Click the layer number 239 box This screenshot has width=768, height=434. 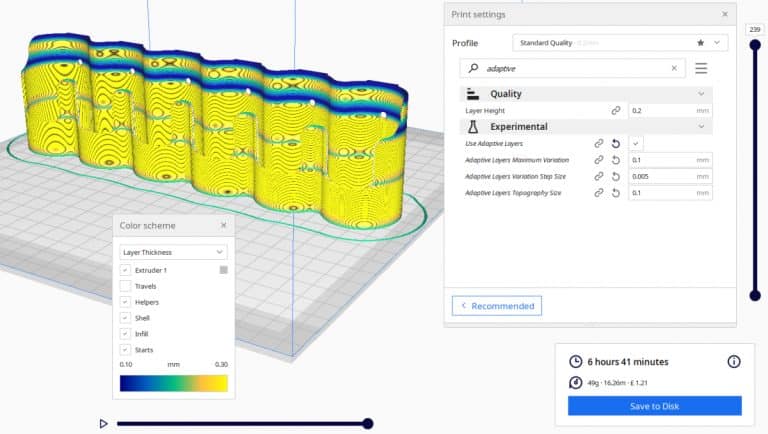coord(755,29)
